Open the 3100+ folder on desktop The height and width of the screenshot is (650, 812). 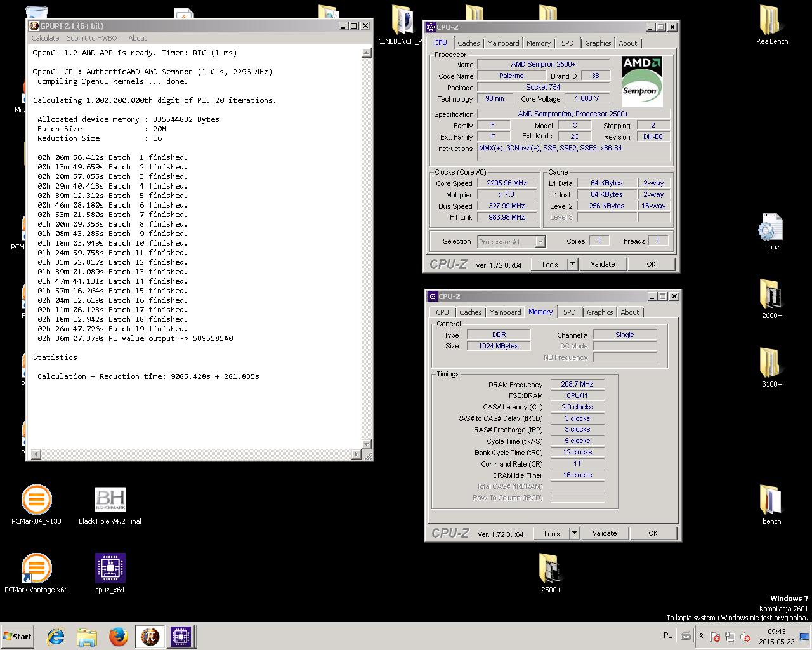[771, 368]
